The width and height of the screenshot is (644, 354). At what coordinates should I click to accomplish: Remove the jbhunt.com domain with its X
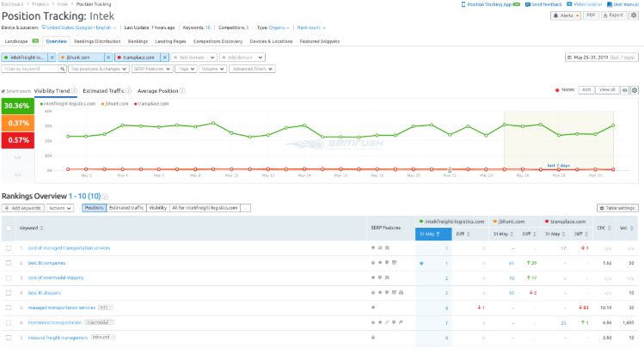(x=108, y=58)
